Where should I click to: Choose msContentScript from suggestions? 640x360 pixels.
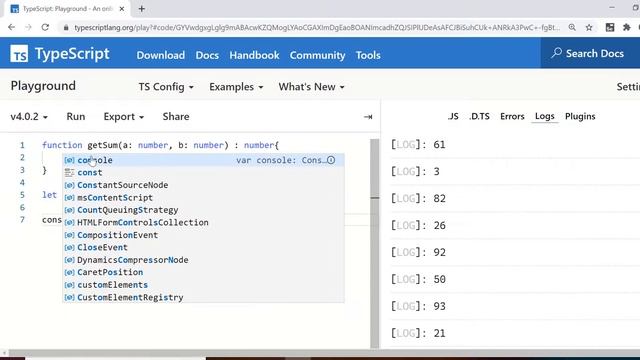203,198
